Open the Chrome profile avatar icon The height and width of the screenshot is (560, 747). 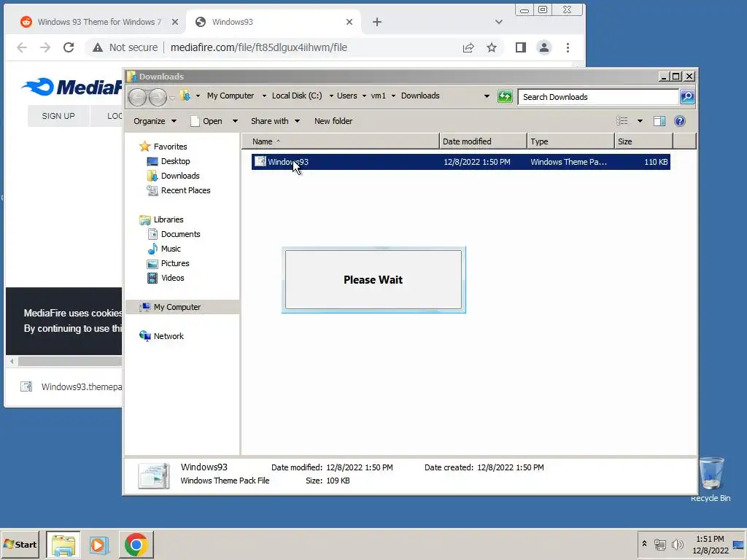pyautogui.click(x=543, y=47)
